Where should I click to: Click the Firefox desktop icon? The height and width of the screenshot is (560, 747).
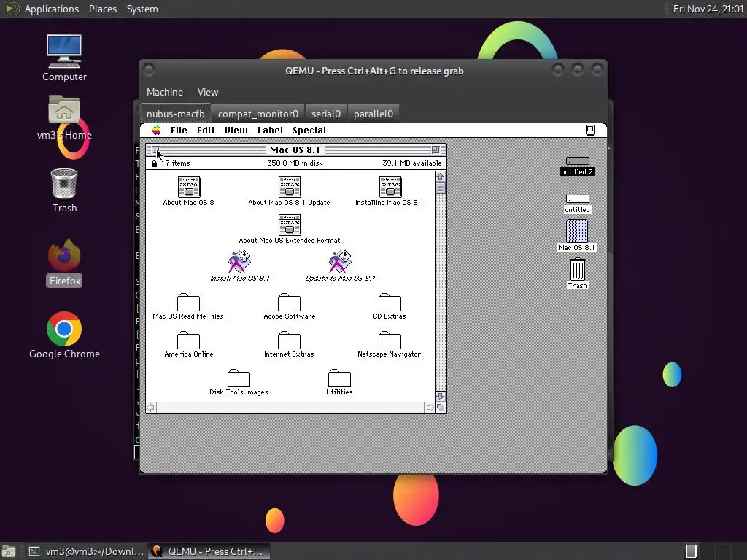tap(64, 254)
